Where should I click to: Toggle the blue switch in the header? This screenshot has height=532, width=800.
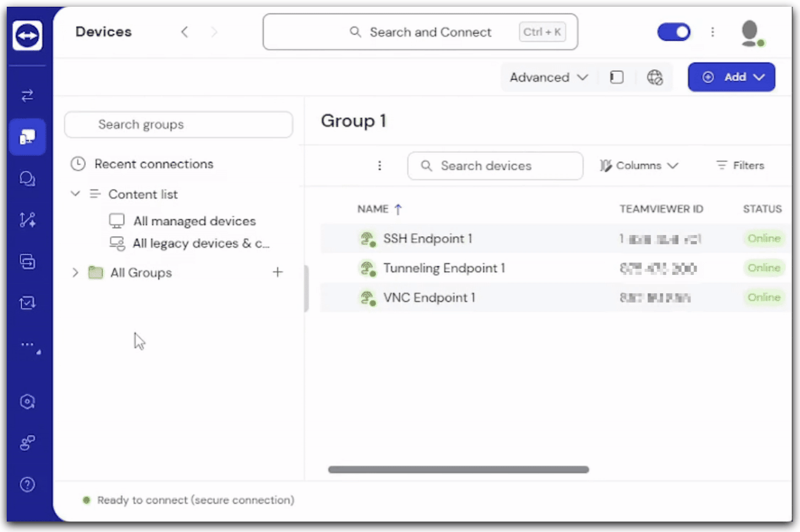(674, 32)
